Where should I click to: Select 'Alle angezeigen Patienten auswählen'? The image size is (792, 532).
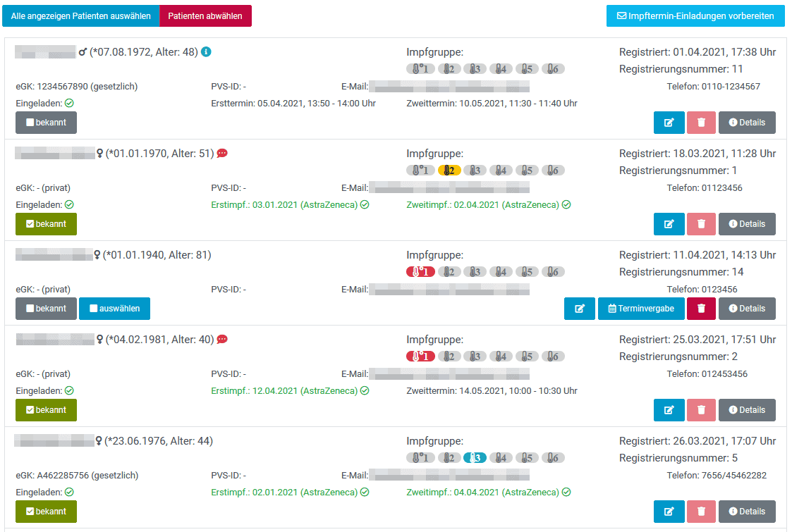pyautogui.click(x=81, y=16)
